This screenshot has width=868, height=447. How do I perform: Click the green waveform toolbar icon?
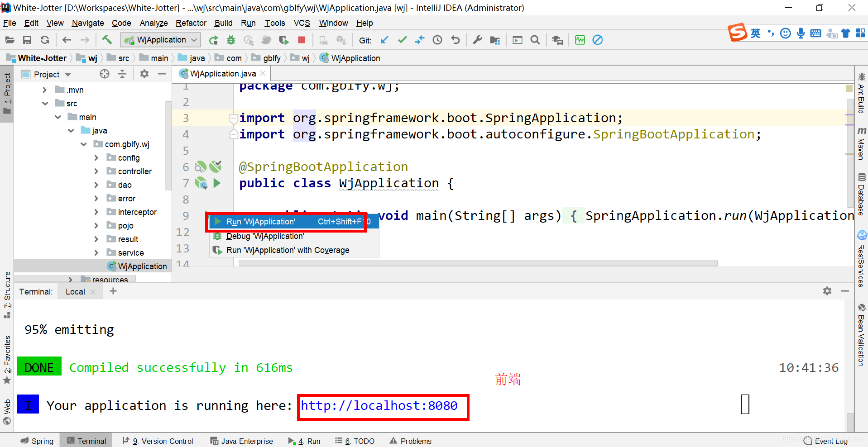click(580, 40)
